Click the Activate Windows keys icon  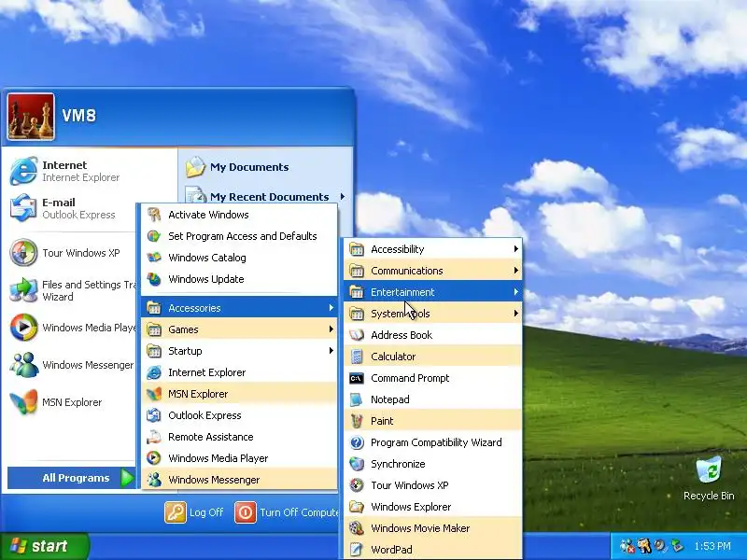[x=154, y=215]
